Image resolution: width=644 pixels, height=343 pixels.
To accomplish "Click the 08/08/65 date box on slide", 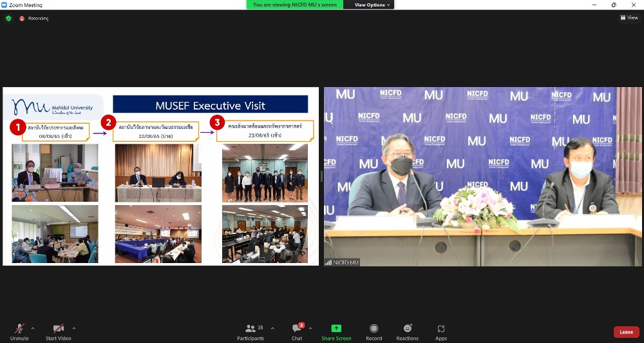I will [55, 132].
